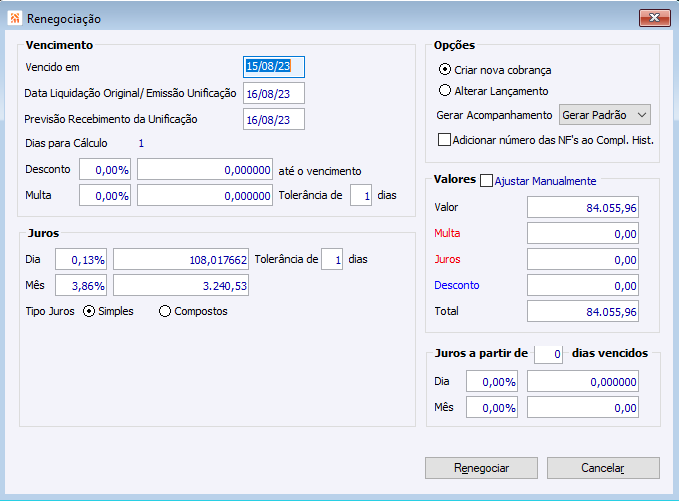This screenshot has height=501, width=679.
Task: Enable Ajustar Manualmente checkbox
Action: 487,181
